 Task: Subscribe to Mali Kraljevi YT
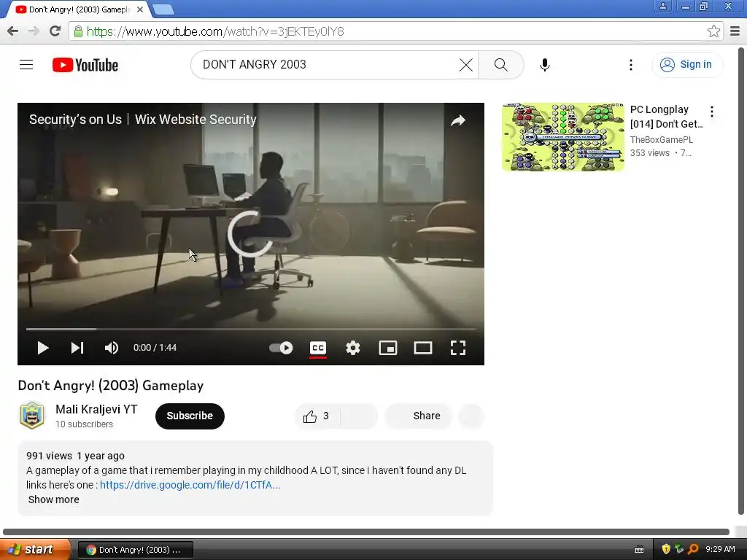(190, 416)
